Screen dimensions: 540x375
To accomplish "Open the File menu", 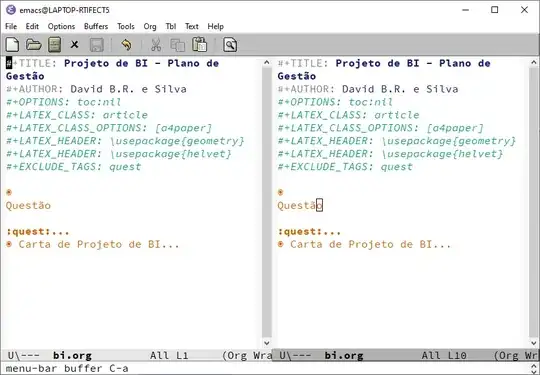I will pos(11,27).
